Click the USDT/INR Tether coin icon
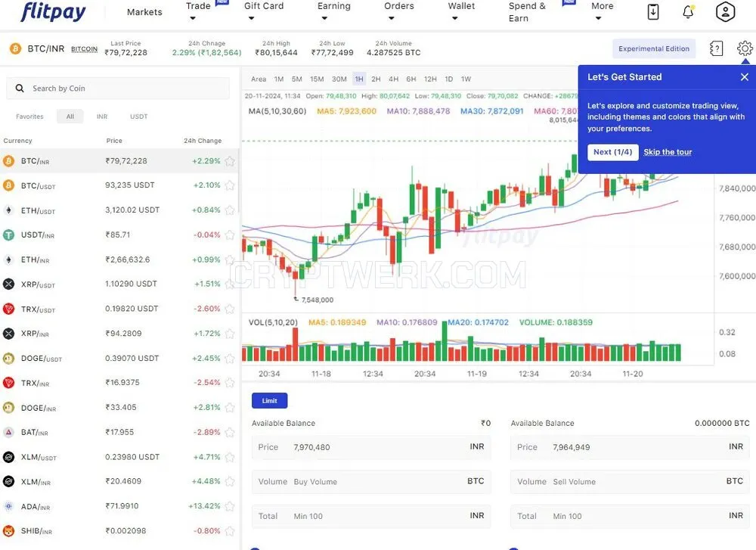Viewport: 756px width, 550px height. (8, 235)
